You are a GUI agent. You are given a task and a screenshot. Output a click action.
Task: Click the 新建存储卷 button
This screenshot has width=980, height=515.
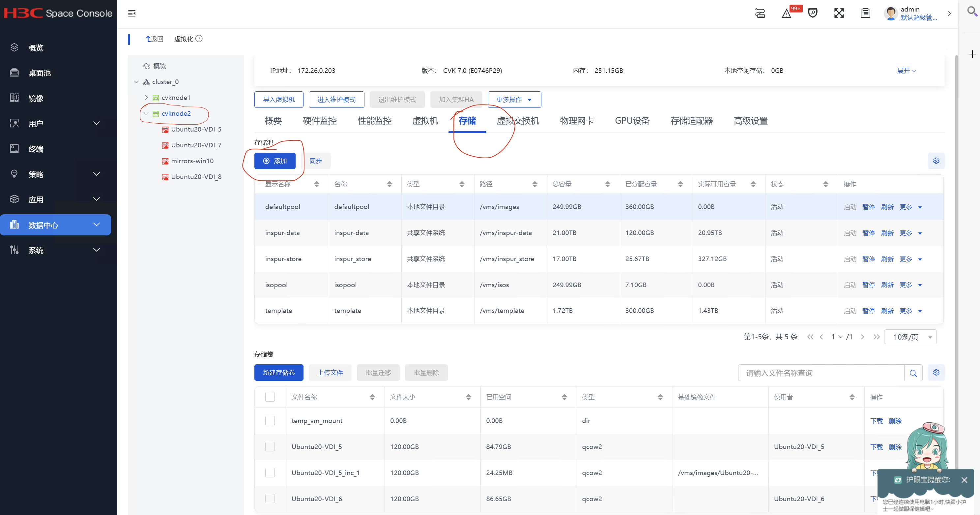tap(278, 372)
